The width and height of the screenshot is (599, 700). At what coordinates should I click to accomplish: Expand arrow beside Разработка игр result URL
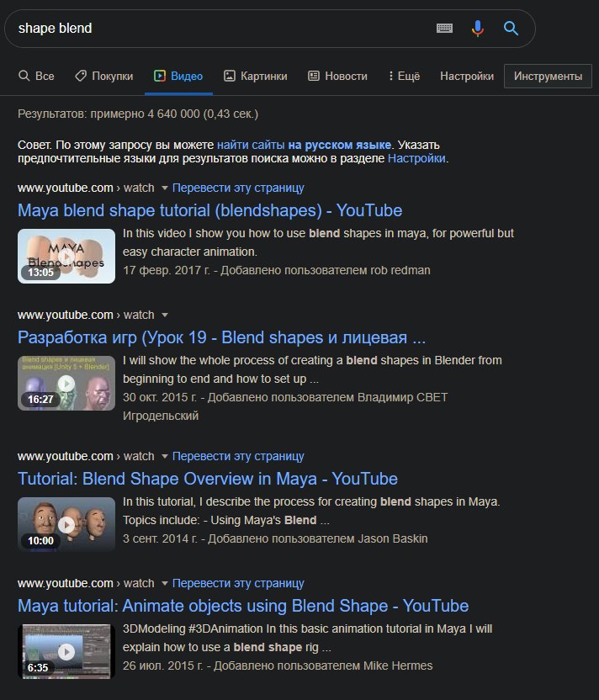click(165, 316)
